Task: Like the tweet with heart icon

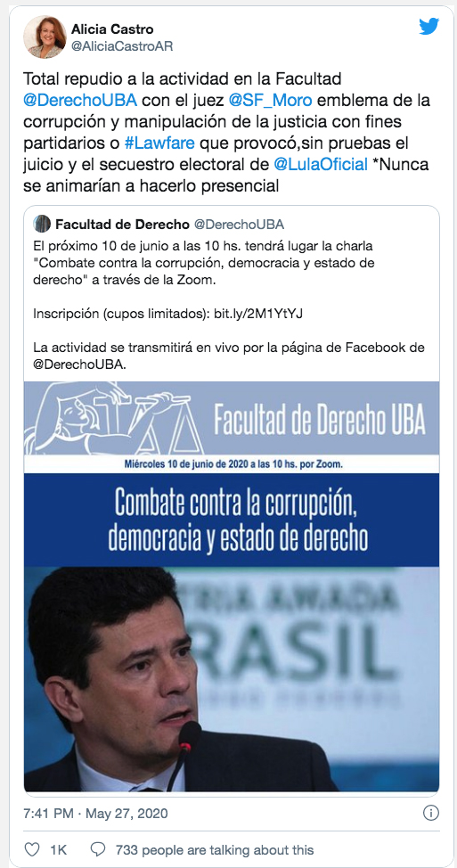Action: coord(33,849)
